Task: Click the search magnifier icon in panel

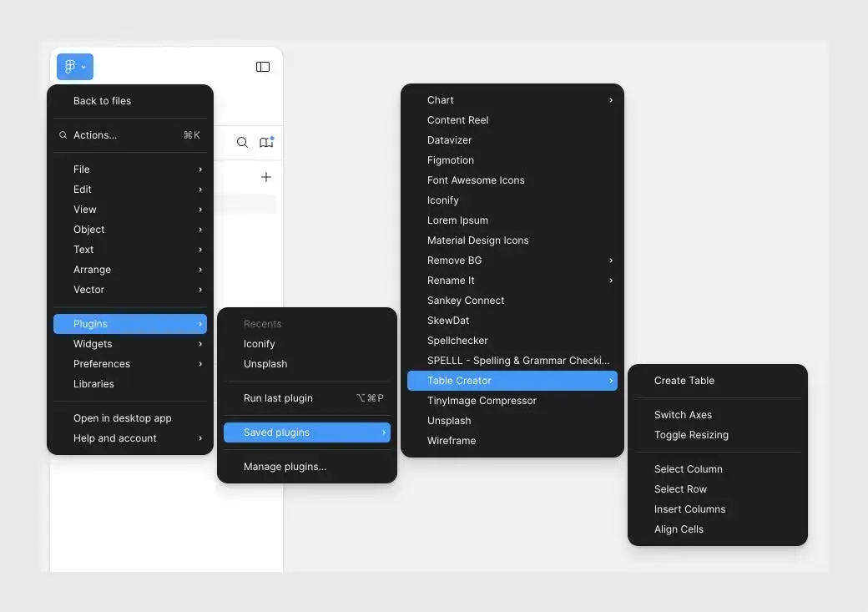Action: 242,143
